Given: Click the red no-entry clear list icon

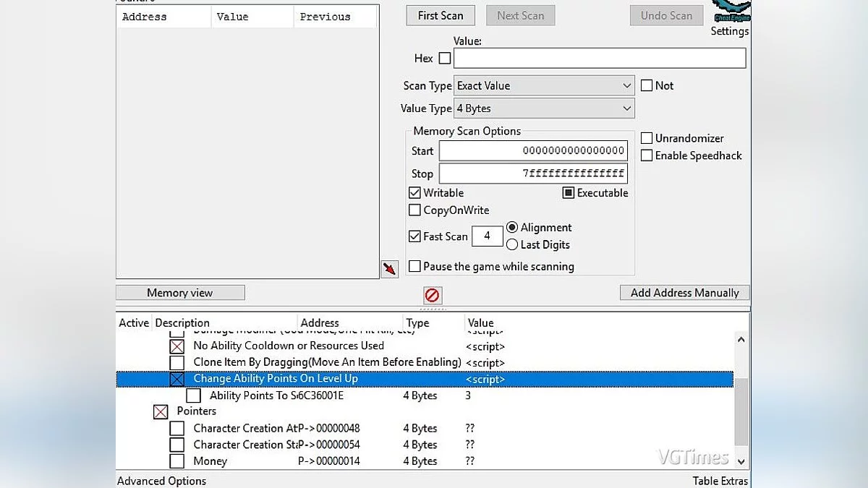Looking at the screenshot, I should tap(432, 295).
